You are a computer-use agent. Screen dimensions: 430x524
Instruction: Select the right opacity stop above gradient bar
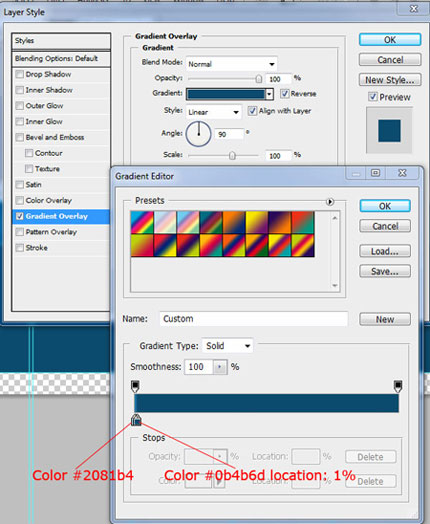coord(398,386)
